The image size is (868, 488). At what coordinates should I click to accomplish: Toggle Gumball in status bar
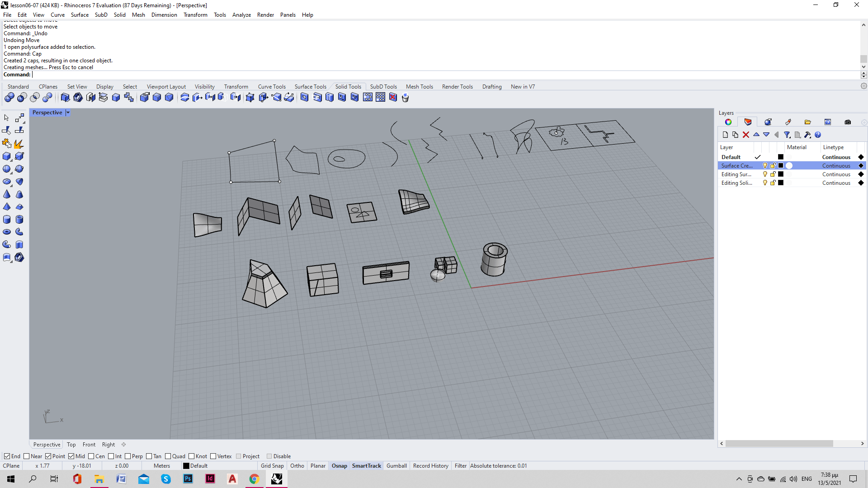(x=396, y=466)
